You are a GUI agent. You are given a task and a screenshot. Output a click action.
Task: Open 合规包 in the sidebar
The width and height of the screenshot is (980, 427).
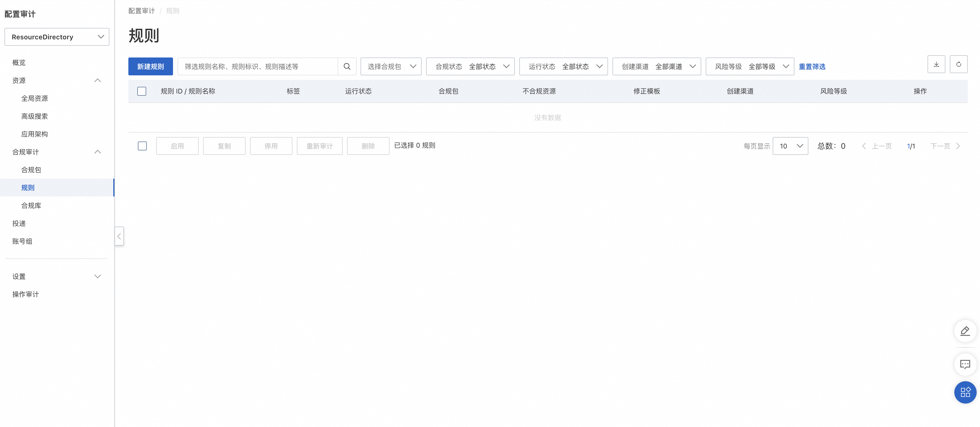tap(31, 170)
